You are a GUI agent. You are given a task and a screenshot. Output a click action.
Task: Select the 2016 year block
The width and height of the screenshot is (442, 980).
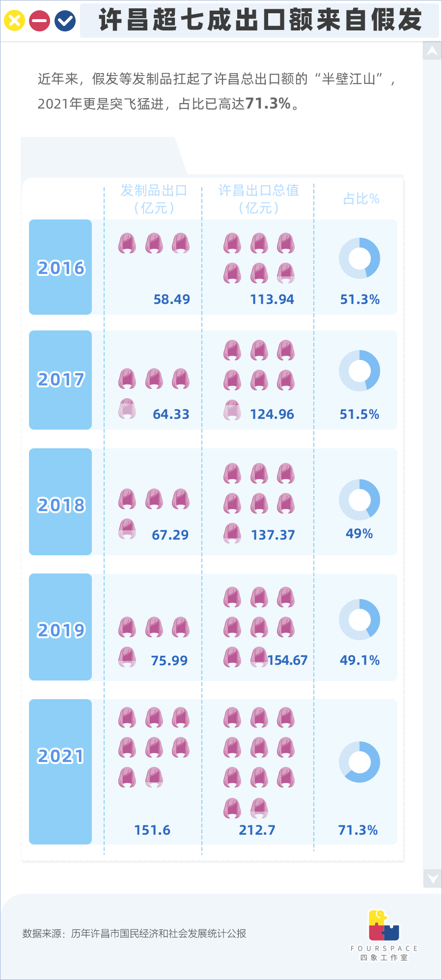click(60, 267)
